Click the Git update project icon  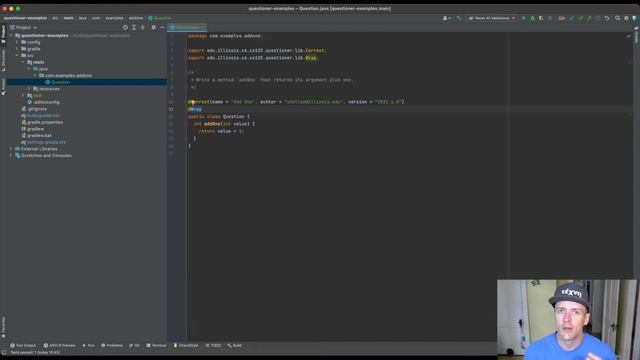coord(572,18)
